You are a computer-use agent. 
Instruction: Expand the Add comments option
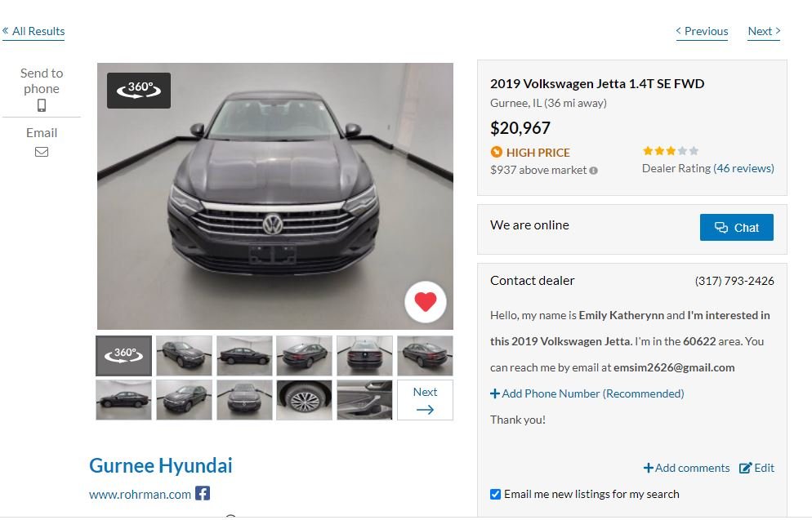[x=686, y=468]
